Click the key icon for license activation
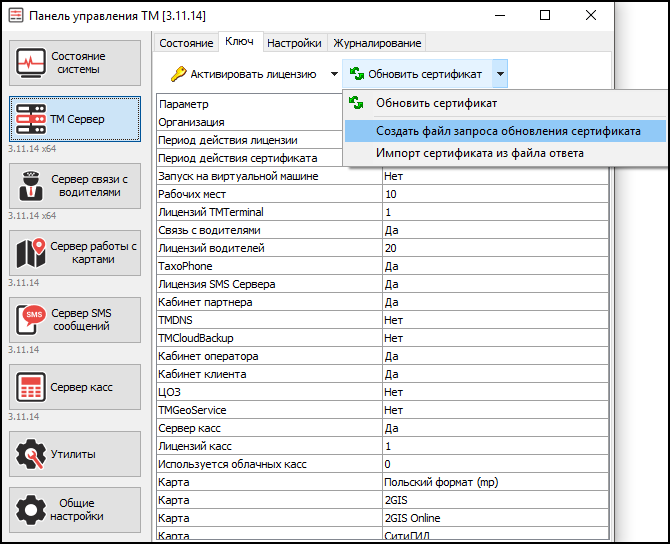This screenshot has width=670, height=544. pyautogui.click(x=178, y=74)
